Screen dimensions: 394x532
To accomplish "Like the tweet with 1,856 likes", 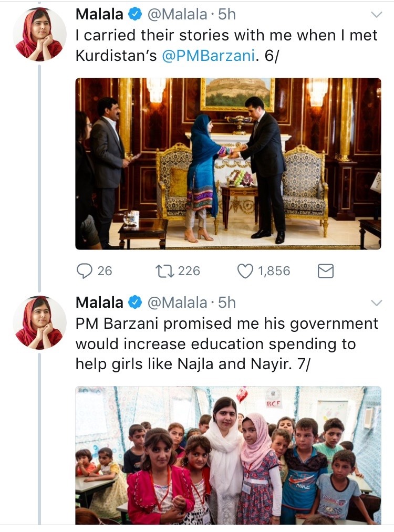I will [245, 271].
